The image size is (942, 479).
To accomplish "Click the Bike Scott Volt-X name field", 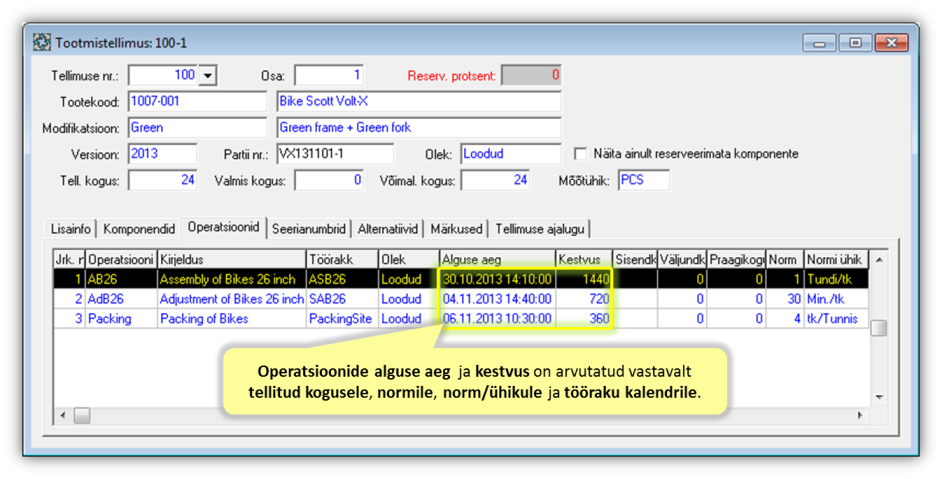I will point(419,101).
